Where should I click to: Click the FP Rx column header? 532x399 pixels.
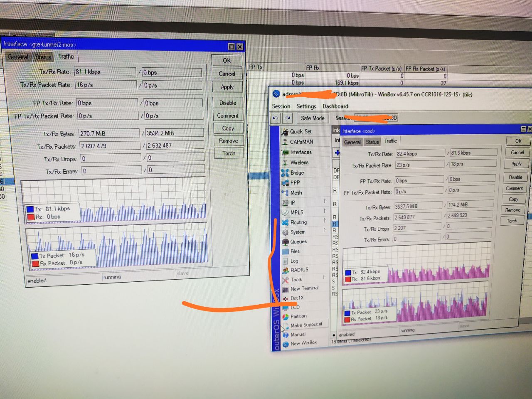pyautogui.click(x=332, y=68)
